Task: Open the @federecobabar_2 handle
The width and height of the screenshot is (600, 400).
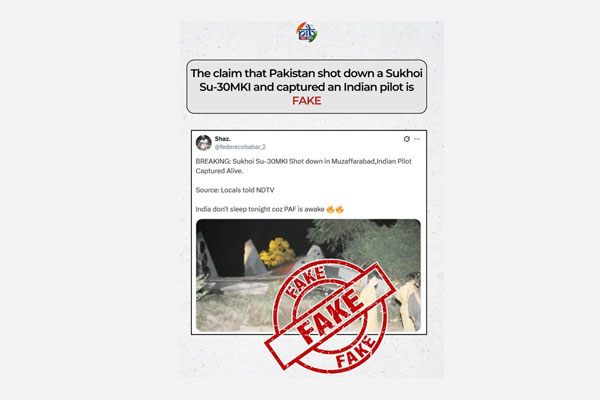Action: (240, 147)
